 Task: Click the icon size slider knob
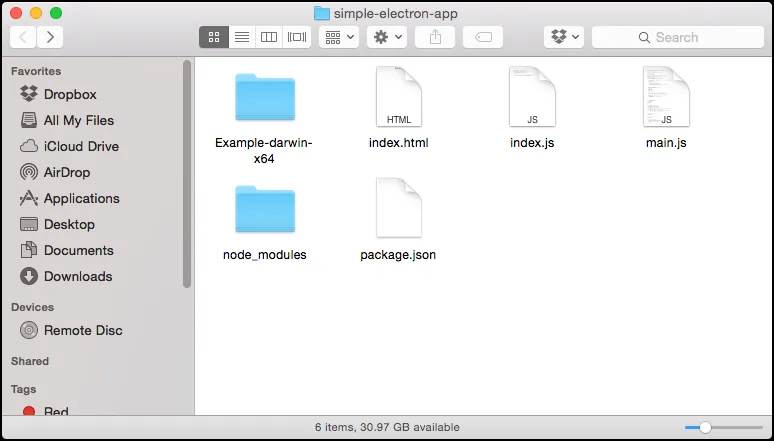[x=705, y=427]
